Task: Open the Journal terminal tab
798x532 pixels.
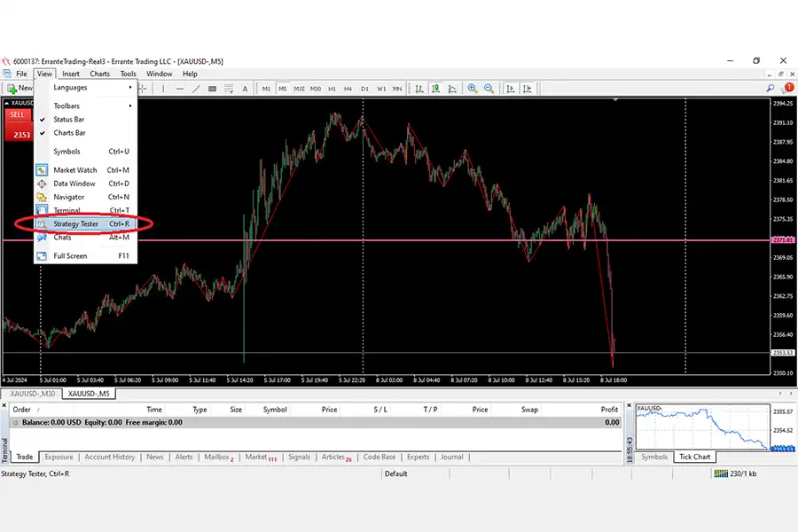Action: 452,458
